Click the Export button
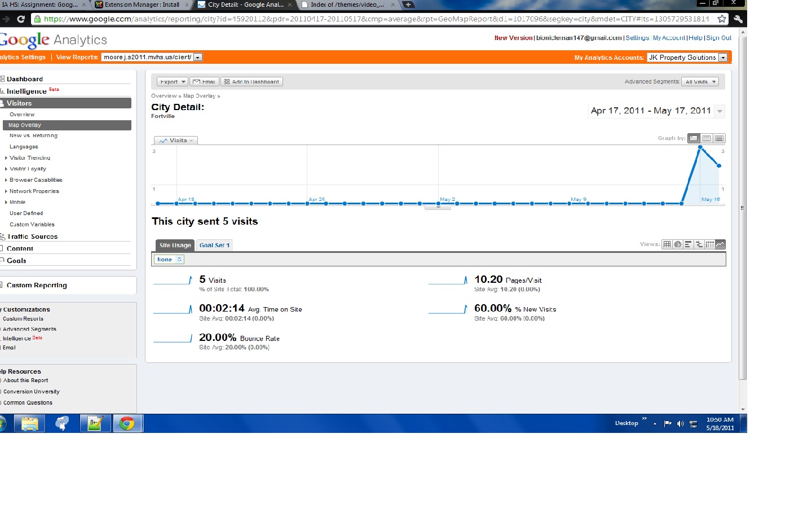Screen dimensions: 812x508 pyautogui.click(x=172, y=82)
